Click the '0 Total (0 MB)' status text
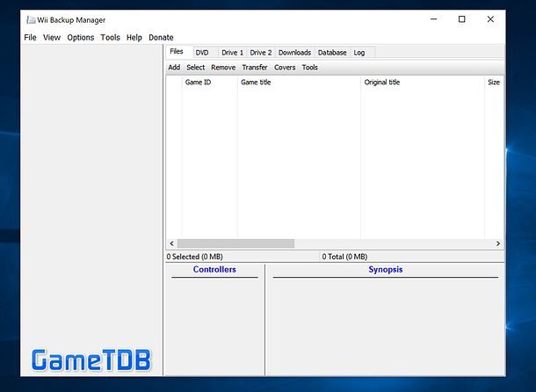Image resolution: width=536 pixels, height=392 pixels. (x=344, y=257)
